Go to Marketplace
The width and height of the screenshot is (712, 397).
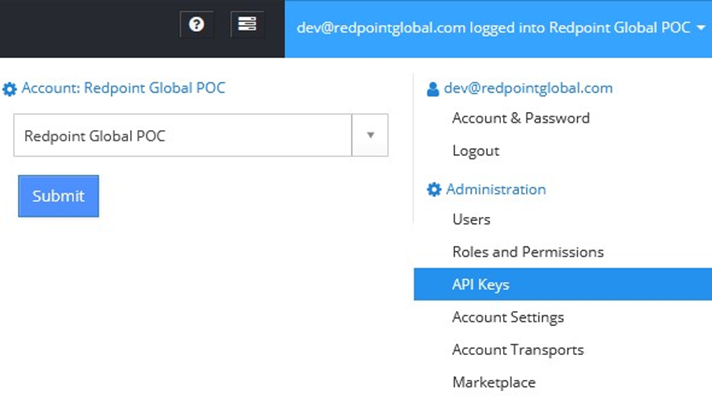pyautogui.click(x=494, y=382)
